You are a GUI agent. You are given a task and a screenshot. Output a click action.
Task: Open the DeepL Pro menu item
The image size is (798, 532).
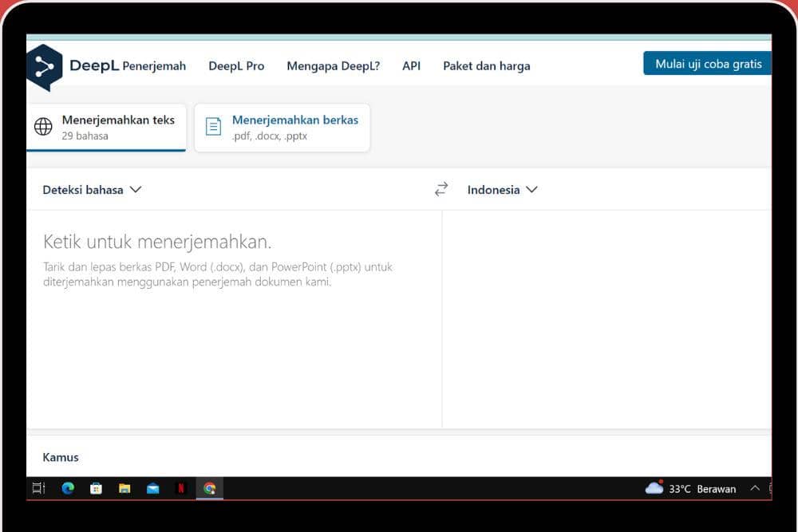point(236,66)
